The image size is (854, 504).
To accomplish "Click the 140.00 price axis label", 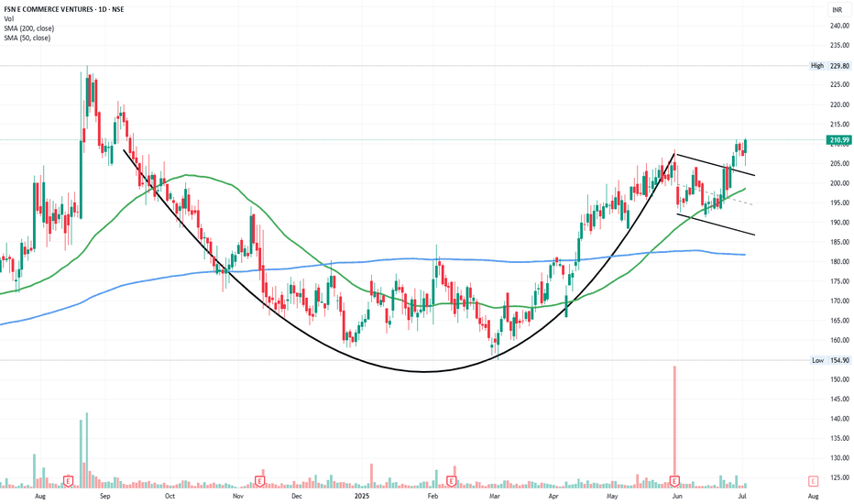I will [x=839, y=419].
